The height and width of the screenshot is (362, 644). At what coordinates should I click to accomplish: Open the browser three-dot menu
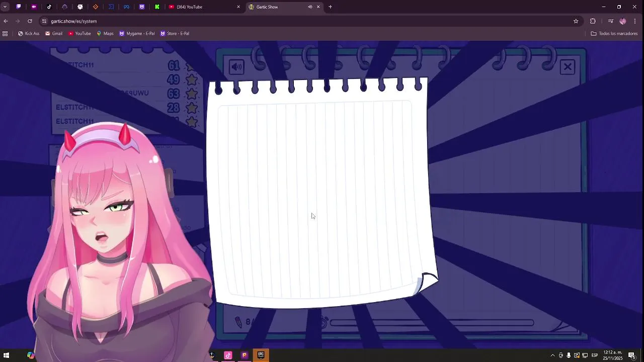coord(635,21)
